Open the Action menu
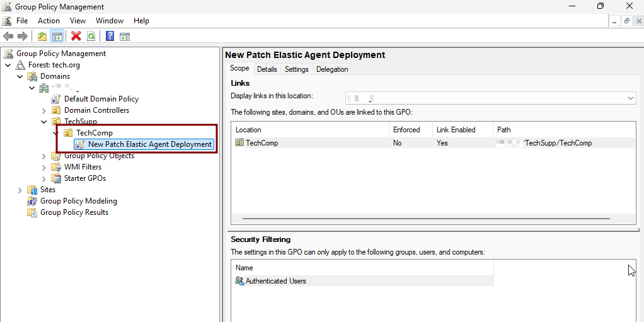The image size is (644, 322). pyautogui.click(x=49, y=21)
